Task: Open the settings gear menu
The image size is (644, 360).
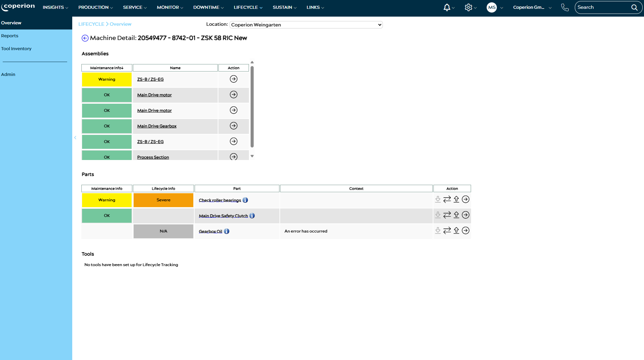Action: (468, 7)
